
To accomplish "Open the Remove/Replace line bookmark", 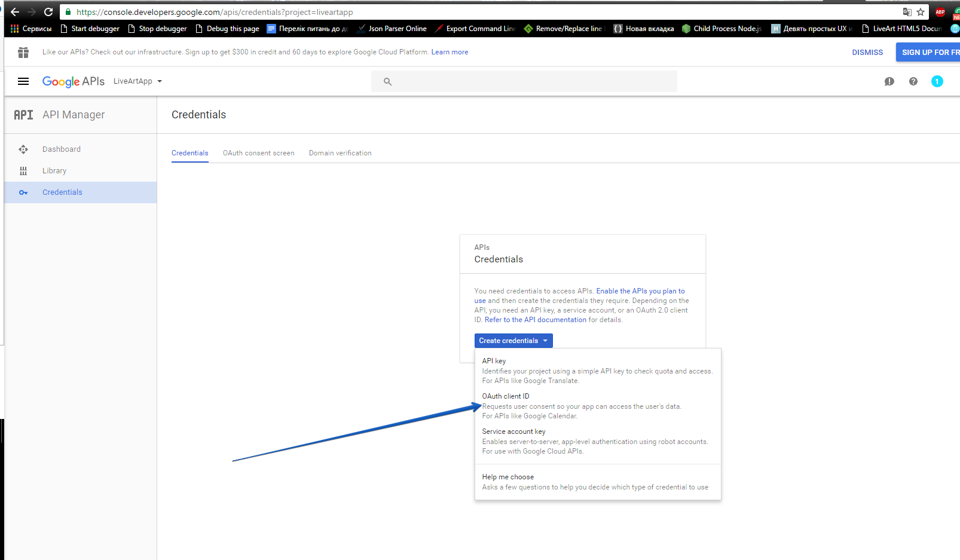I will click(564, 29).
